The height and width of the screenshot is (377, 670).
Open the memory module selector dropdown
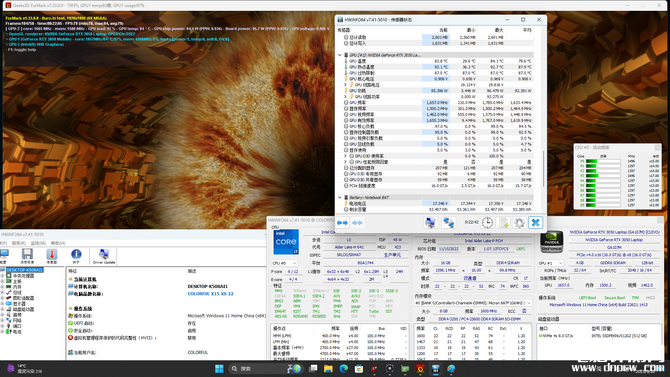473,303
